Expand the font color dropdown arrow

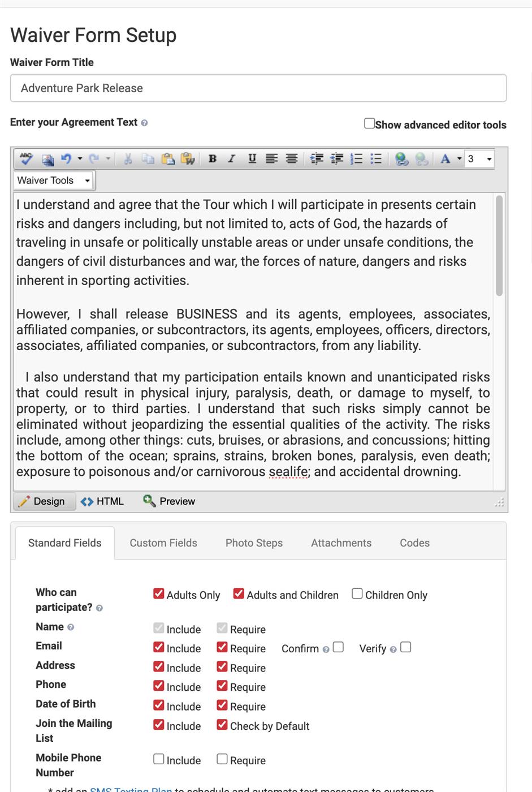coord(459,159)
